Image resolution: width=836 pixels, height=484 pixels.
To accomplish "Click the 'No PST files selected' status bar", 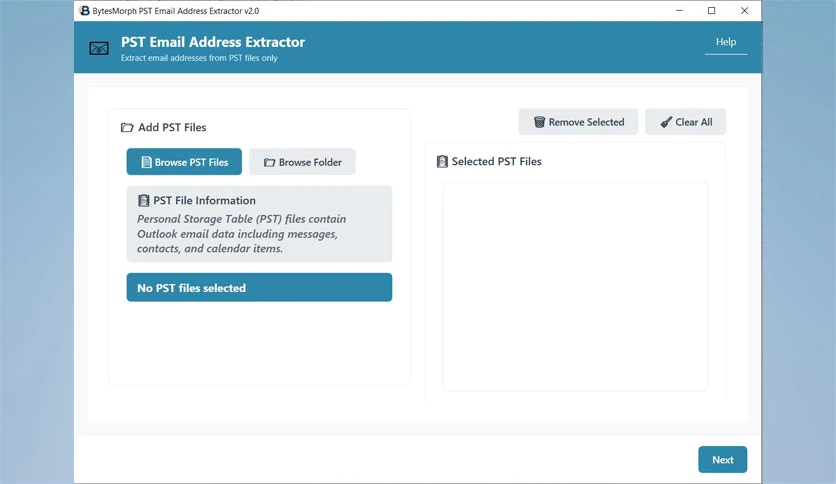I will click(x=259, y=287).
